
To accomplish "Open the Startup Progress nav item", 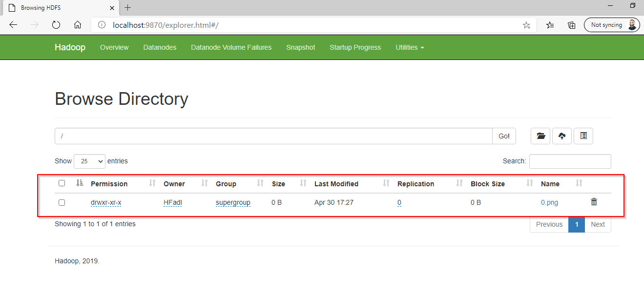I will tap(355, 47).
